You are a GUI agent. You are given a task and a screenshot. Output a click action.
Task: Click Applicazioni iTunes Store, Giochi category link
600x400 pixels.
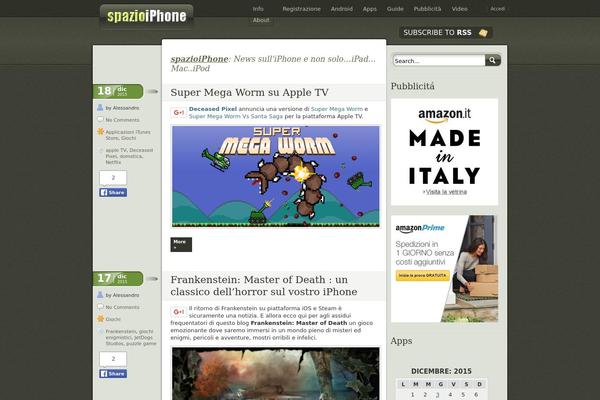128,135
